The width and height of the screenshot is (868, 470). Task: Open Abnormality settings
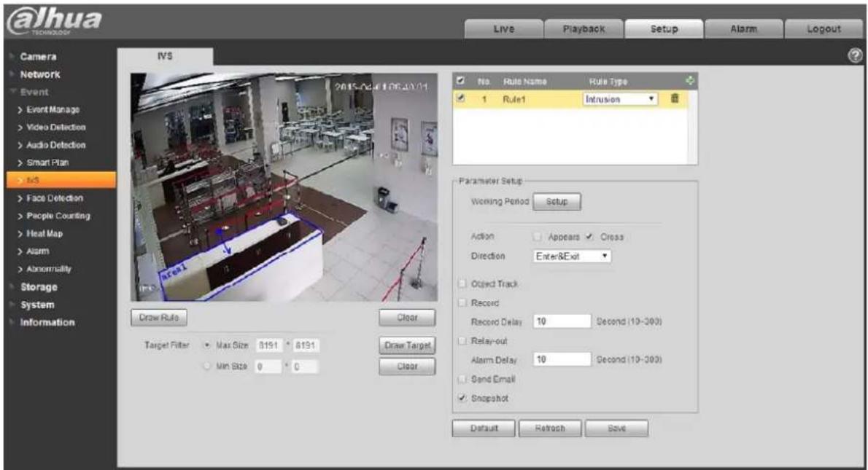coord(49,269)
